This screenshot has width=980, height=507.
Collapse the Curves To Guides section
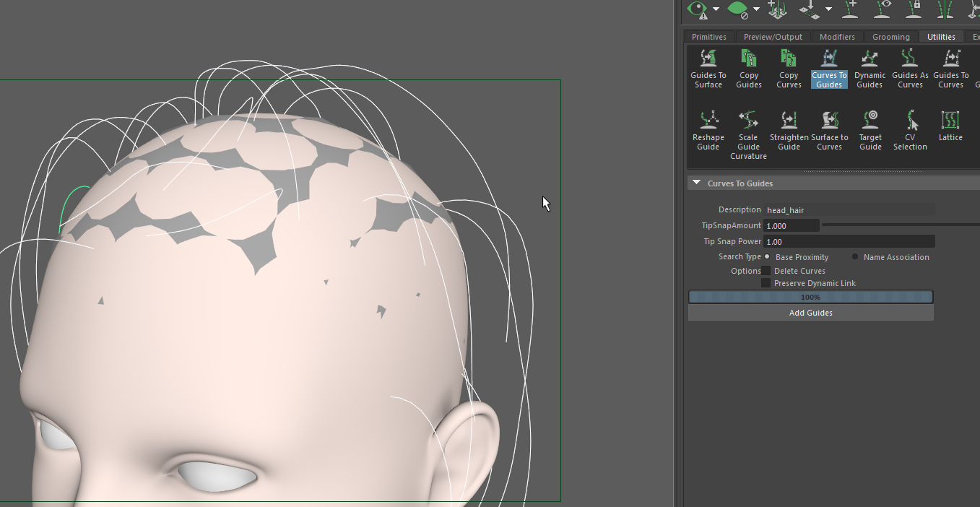[696, 182]
